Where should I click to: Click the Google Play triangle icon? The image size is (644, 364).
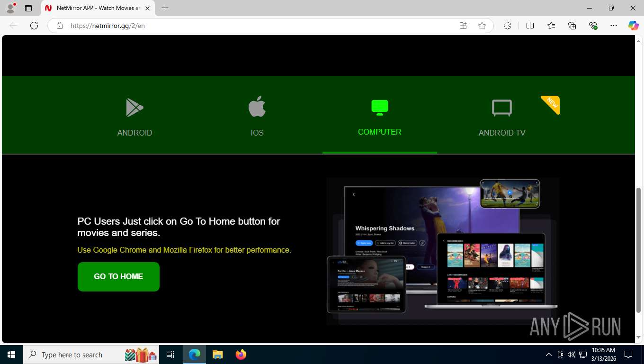134,108
